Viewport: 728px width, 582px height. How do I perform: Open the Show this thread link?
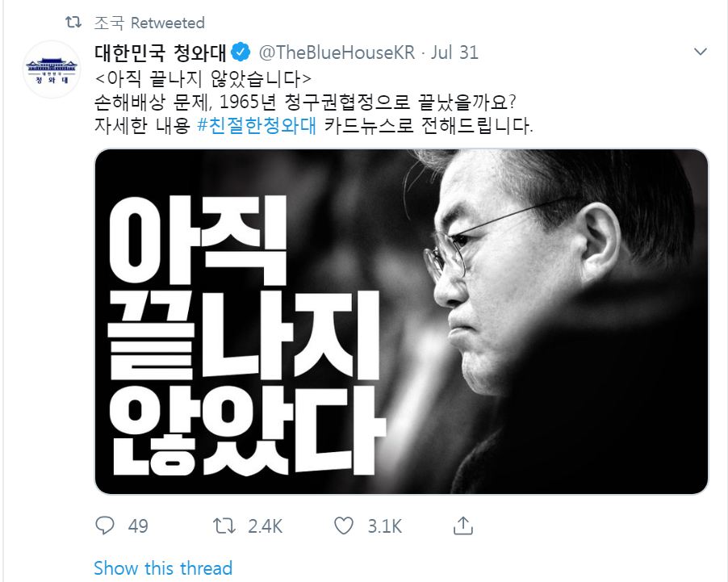pyautogui.click(x=163, y=568)
